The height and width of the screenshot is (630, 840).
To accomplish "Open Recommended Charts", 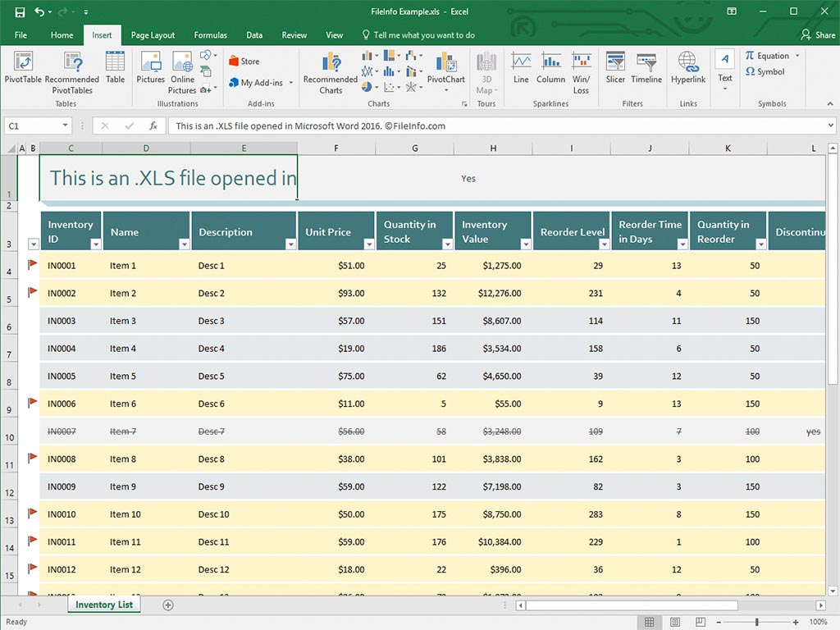I will 330,72.
